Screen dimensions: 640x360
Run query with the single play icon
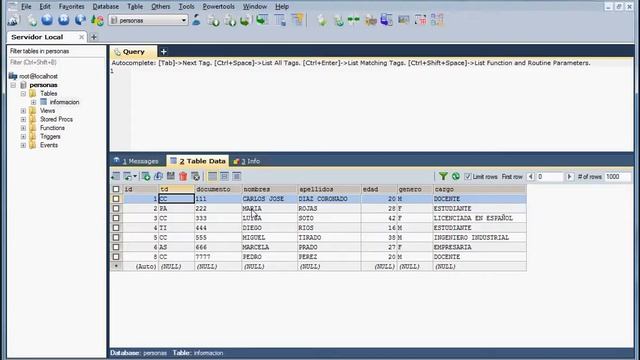click(47, 20)
